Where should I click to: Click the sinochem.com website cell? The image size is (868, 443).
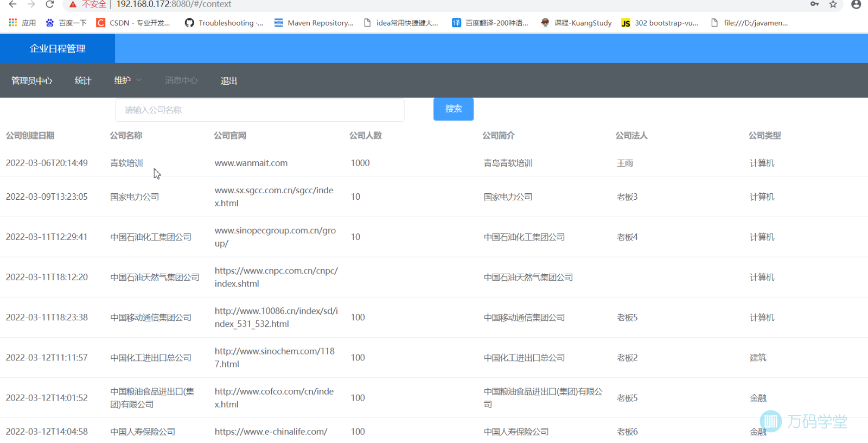[x=275, y=357]
